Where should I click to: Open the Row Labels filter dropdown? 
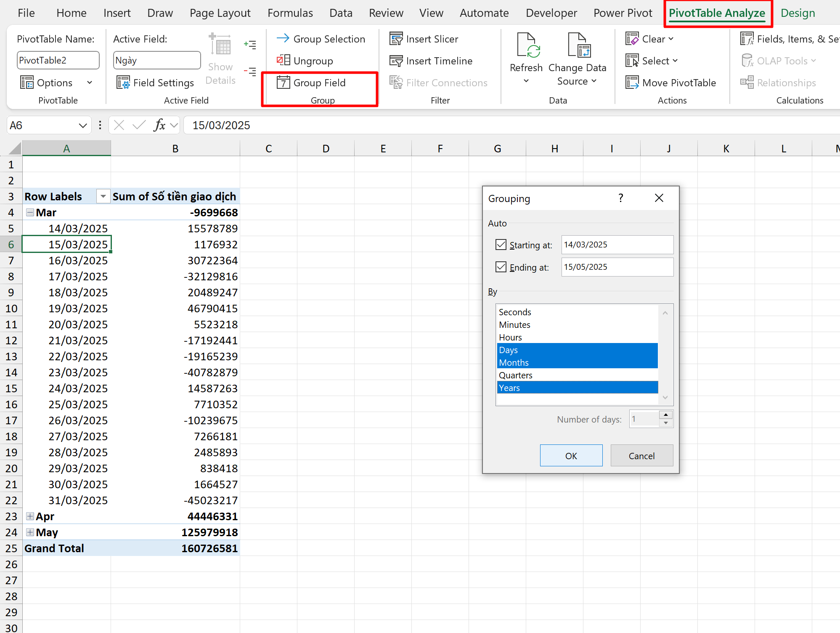pos(103,197)
